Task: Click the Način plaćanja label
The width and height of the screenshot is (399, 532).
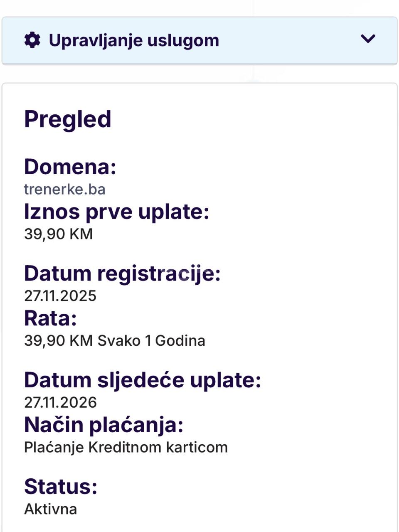Action: pos(103,425)
